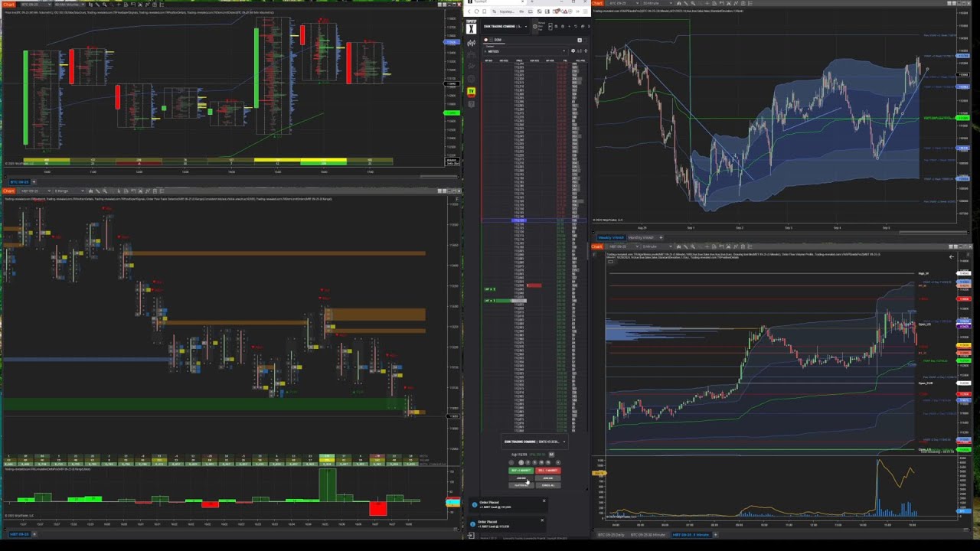The width and height of the screenshot is (980, 551).
Task: Open the $50K Trading Combine account dropdown at the top
Action: (505, 27)
